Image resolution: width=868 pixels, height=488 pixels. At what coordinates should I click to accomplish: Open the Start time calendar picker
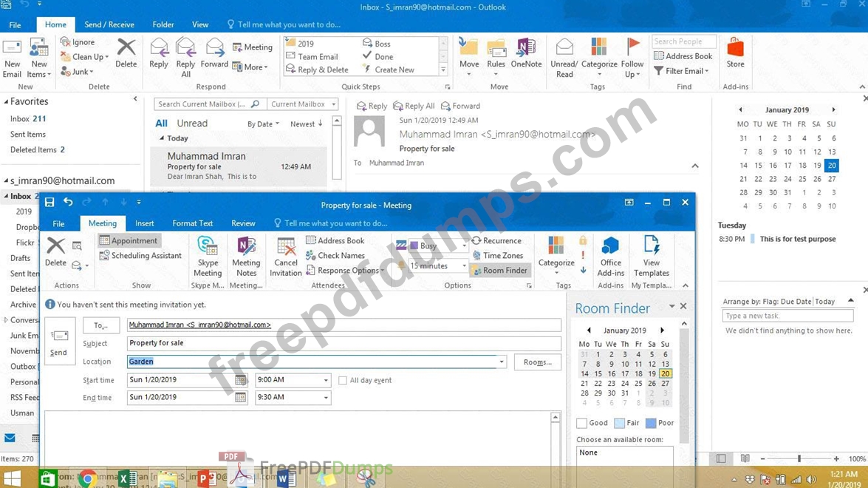[x=240, y=380]
